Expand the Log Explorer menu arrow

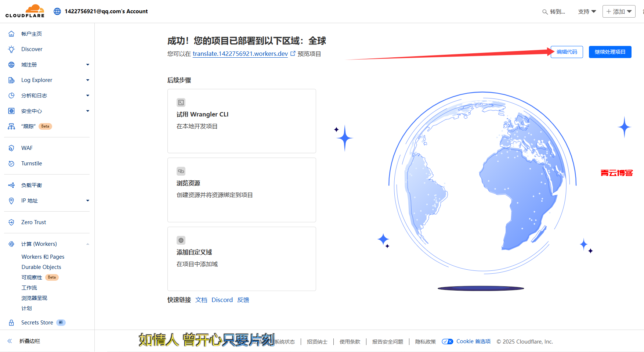pos(88,80)
